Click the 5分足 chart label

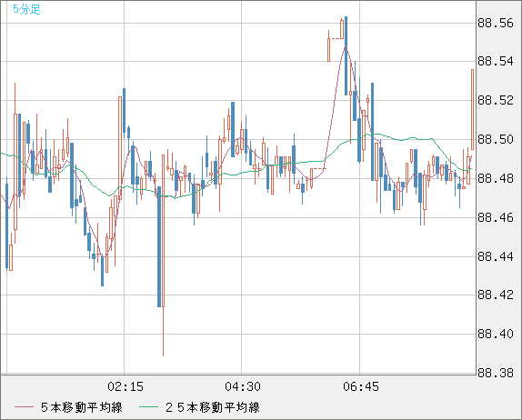(26, 9)
